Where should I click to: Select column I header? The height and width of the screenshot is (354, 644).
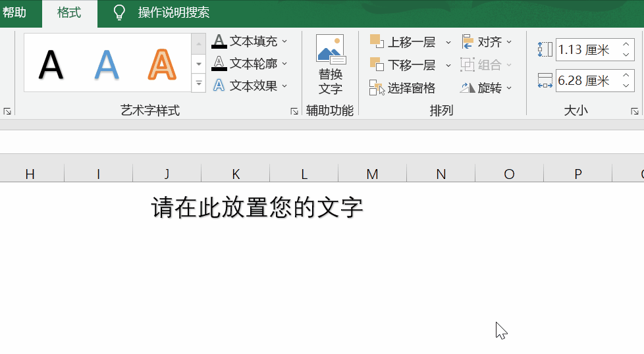pyautogui.click(x=99, y=174)
